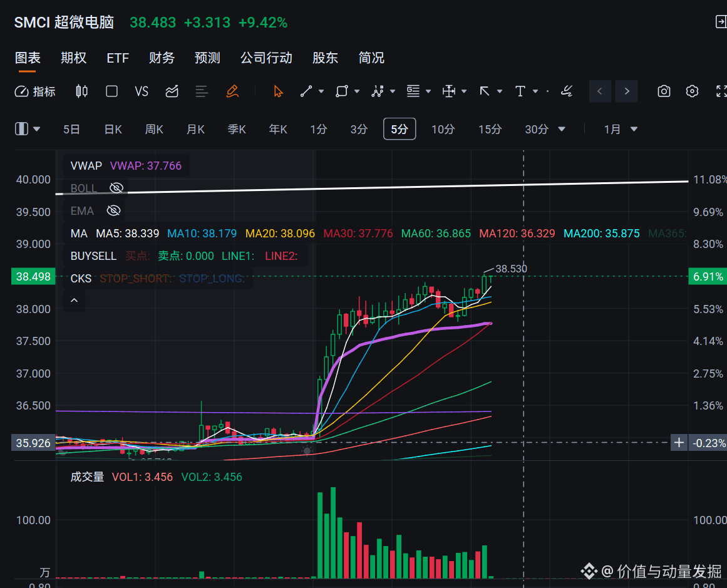
Task: Collapse the indicator legend list
Action: [x=74, y=301]
